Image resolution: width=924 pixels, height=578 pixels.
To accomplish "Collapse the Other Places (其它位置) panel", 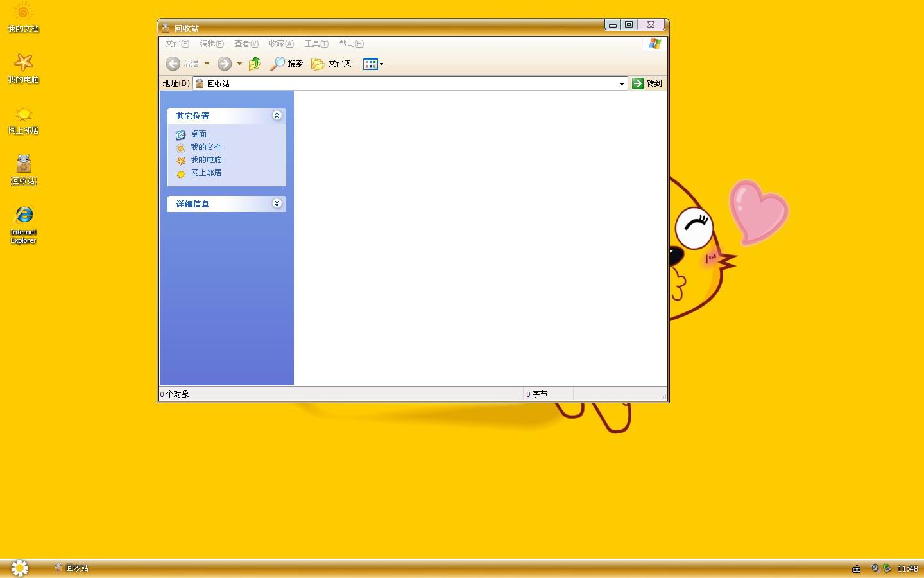I will point(277,116).
